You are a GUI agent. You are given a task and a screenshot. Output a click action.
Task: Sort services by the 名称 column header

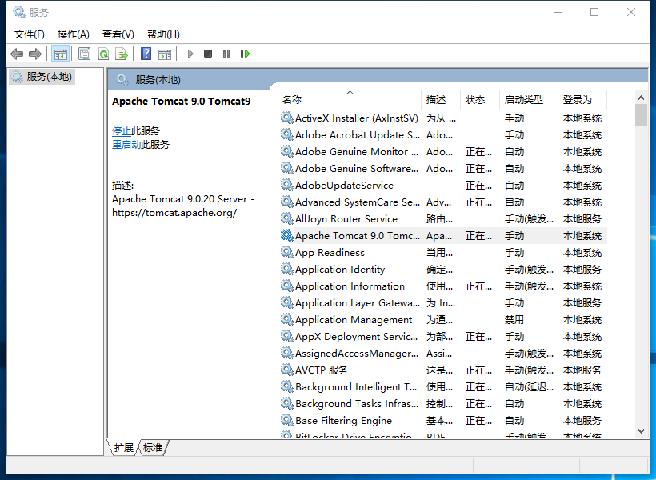(292, 100)
